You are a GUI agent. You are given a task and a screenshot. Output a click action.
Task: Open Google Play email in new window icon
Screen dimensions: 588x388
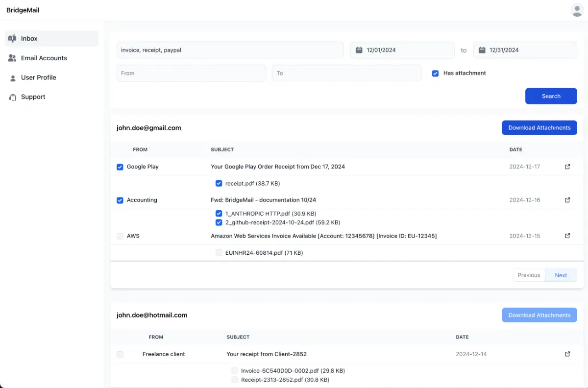567,167
